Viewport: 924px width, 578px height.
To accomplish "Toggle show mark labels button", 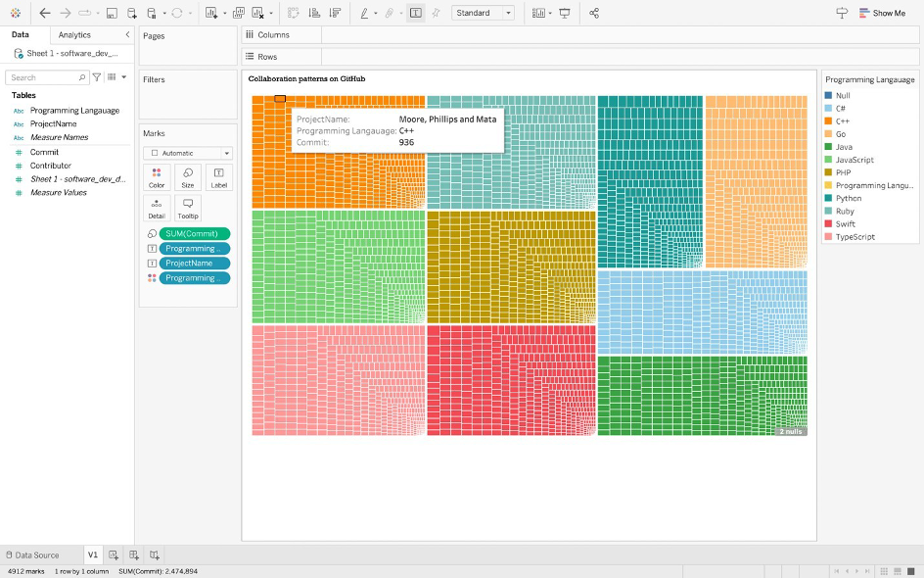I will (415, 13).
